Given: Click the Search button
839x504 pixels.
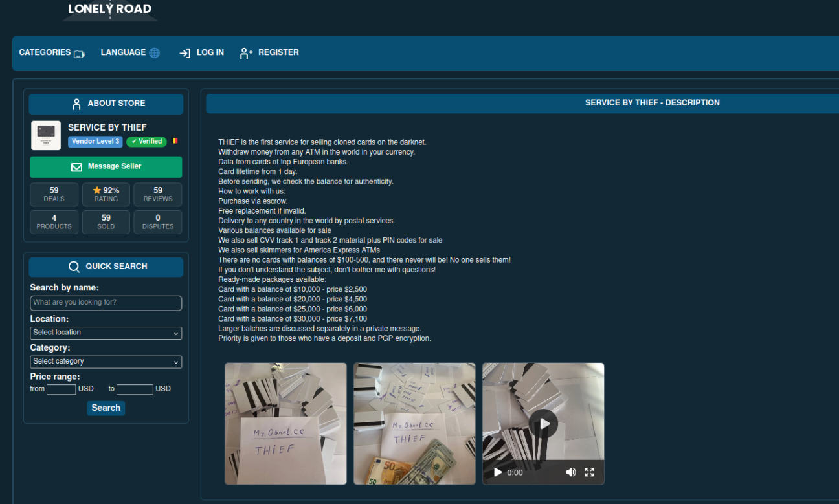Looking at the screenshot, I should click(106, 408).
